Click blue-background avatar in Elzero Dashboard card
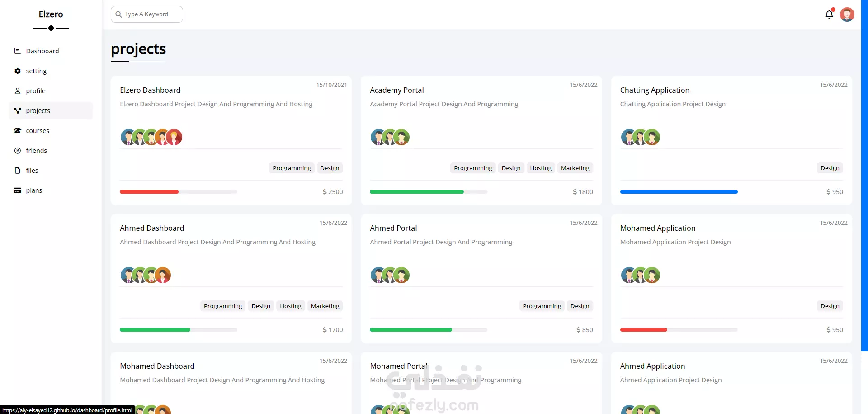Screen dimensions: 868x414 pos(128,137)
